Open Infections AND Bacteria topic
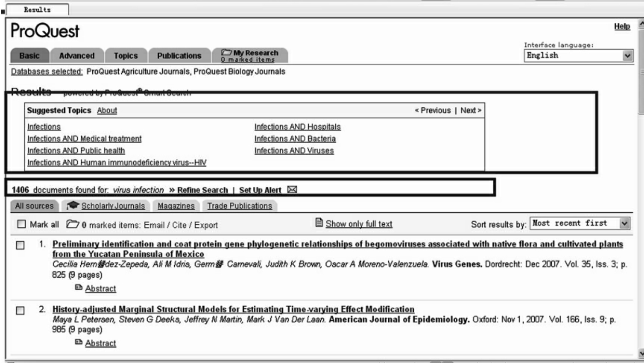This screenshot has width=644, height=363. [295, 139]
